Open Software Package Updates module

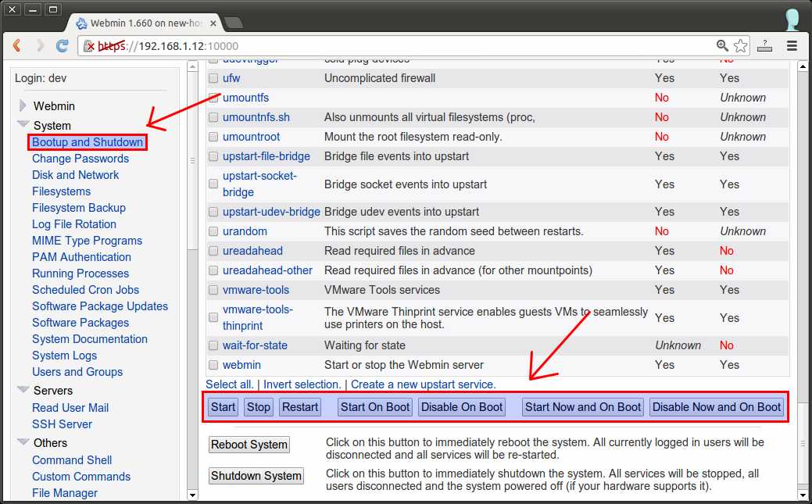100,306
